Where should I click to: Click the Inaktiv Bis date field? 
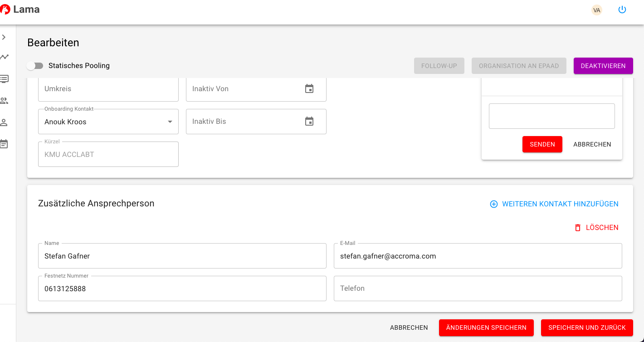[256, 122]
